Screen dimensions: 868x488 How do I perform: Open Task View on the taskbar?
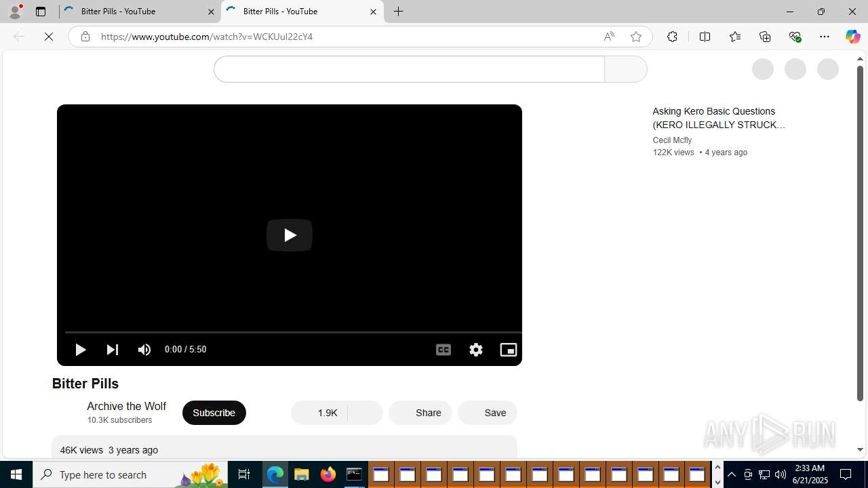244,474
